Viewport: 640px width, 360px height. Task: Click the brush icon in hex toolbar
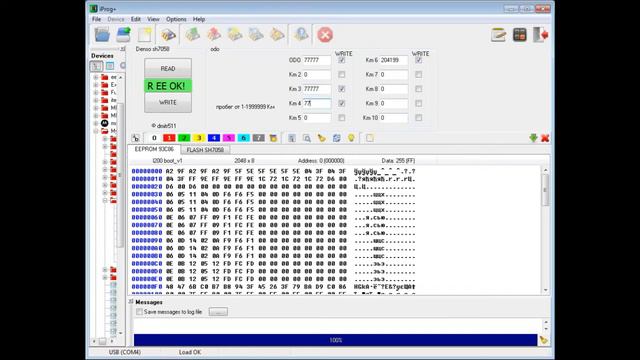tap(322, 138)
